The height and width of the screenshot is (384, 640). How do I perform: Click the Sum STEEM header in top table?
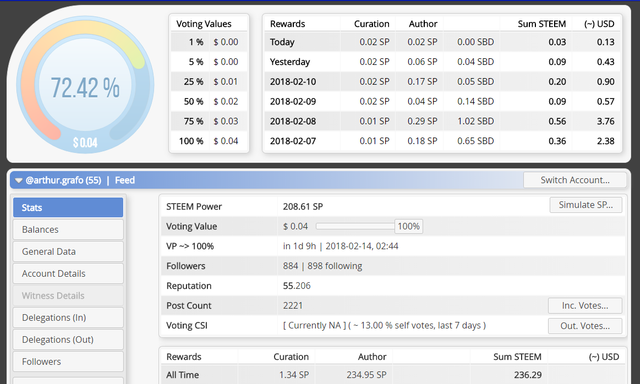coord(542,24)
